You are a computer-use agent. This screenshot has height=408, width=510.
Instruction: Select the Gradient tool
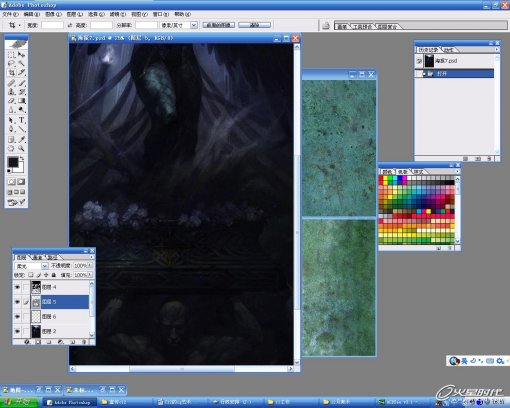click(x=21, y=101)
